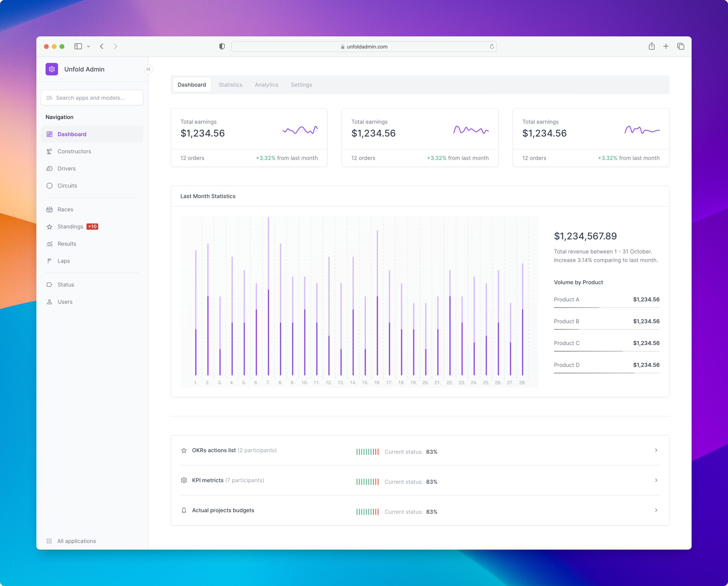Open the Analytics tab

[x=266, y=85]
